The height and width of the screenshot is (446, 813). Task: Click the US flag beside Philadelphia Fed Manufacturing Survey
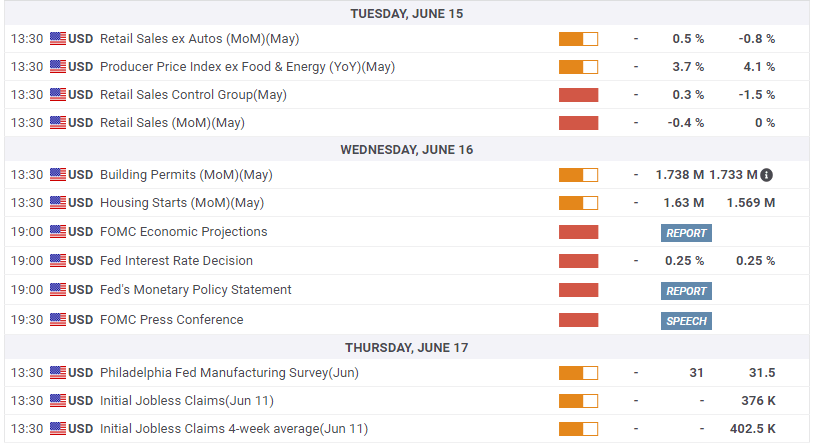[x=58, y=373]
